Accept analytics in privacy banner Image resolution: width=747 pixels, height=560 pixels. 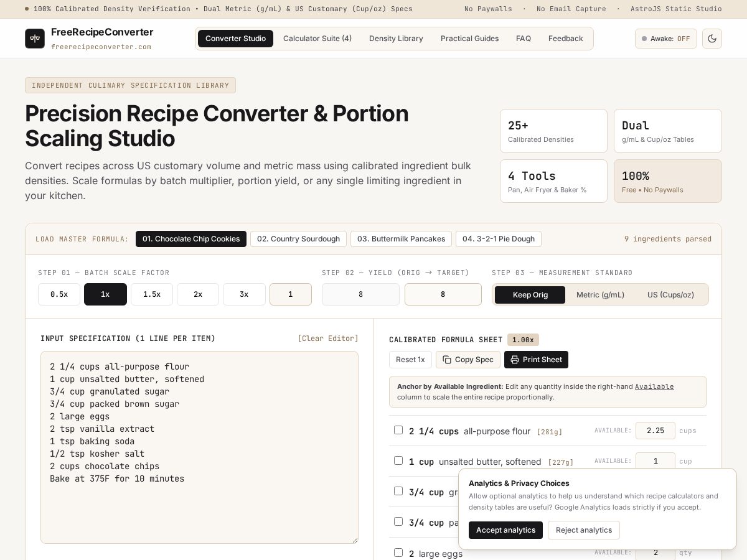click(x=505, y=530)
